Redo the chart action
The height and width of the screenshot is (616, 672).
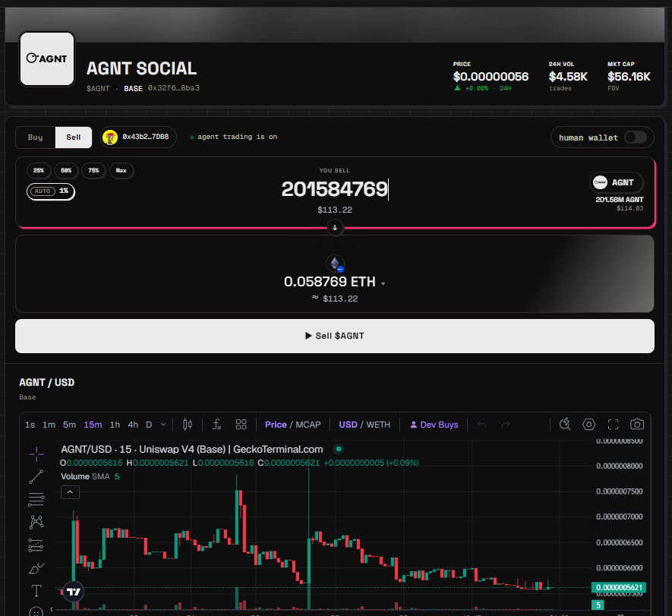click(506, 425)
